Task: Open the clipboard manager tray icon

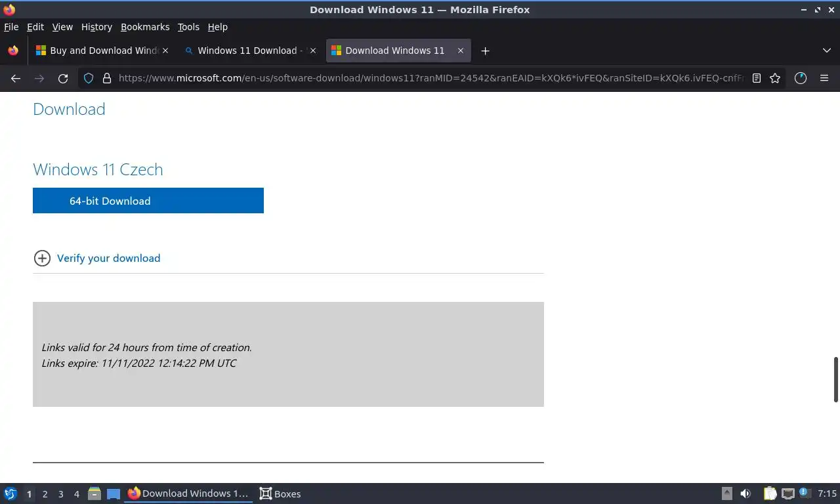Action: click(x=770, y=493)
